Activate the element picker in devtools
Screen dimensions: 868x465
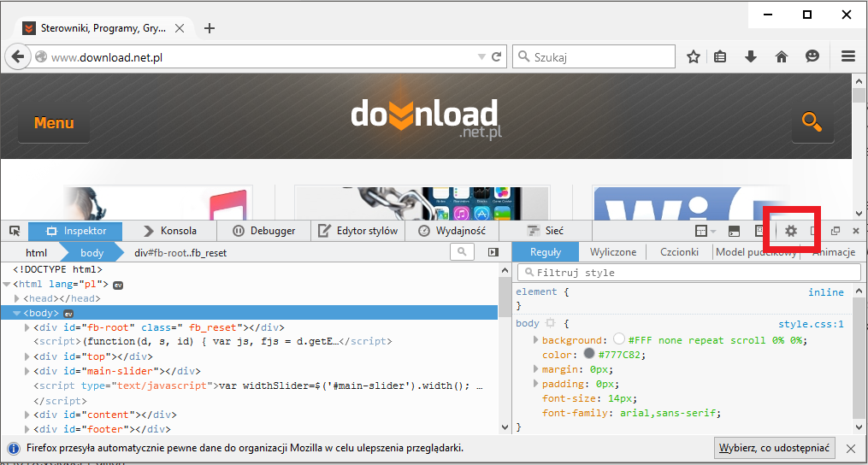15,231
